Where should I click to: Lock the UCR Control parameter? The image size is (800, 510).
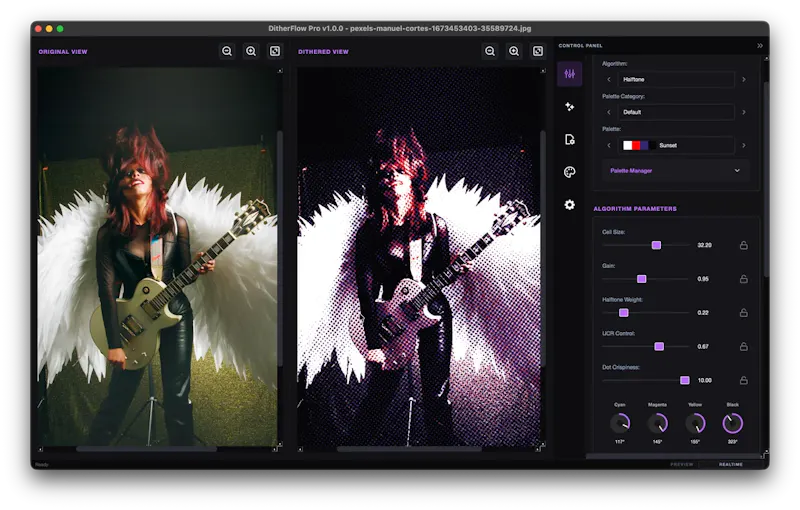tap(744, 347)
